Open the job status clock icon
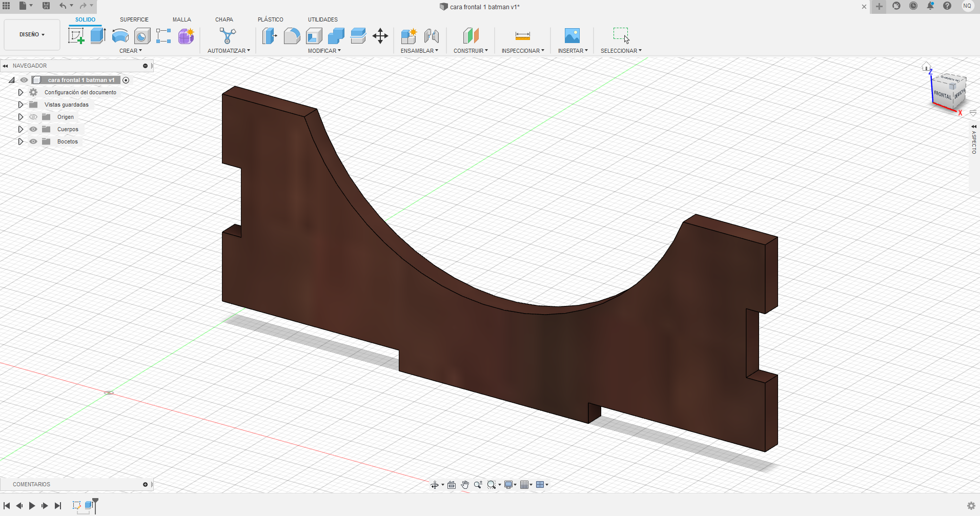The height and width of the screenshot is (516, 980). coord(913,6)
